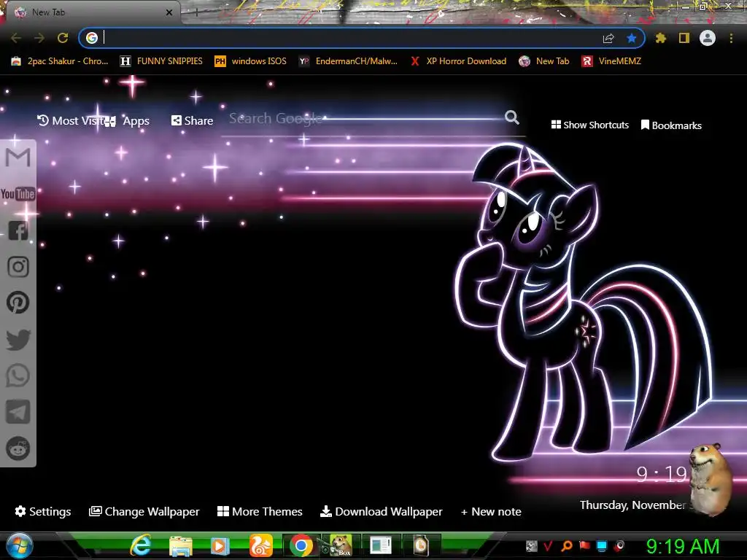Open the Chrome profile avatar
The height and width of the screenshot is (560, 747).
[708, 38]
